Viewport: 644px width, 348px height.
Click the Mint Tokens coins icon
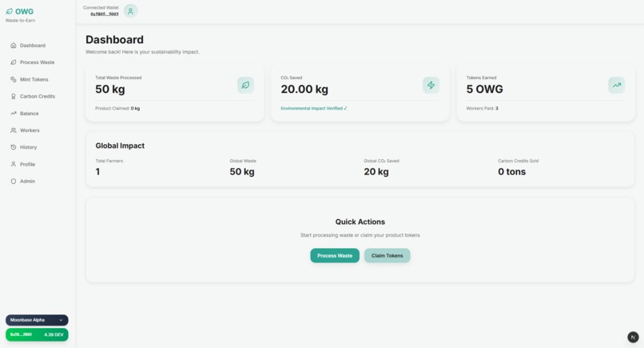pyautogui.click(x=13, y=79)
